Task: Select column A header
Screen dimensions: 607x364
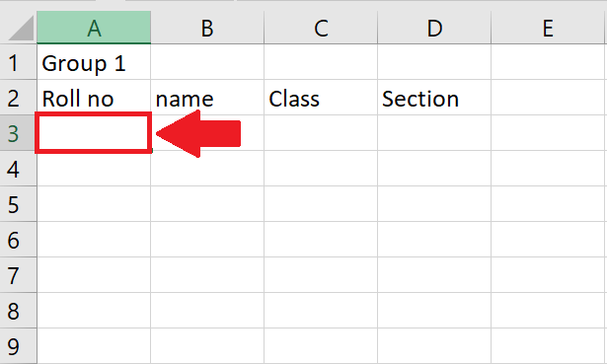Action: (94, 28)
